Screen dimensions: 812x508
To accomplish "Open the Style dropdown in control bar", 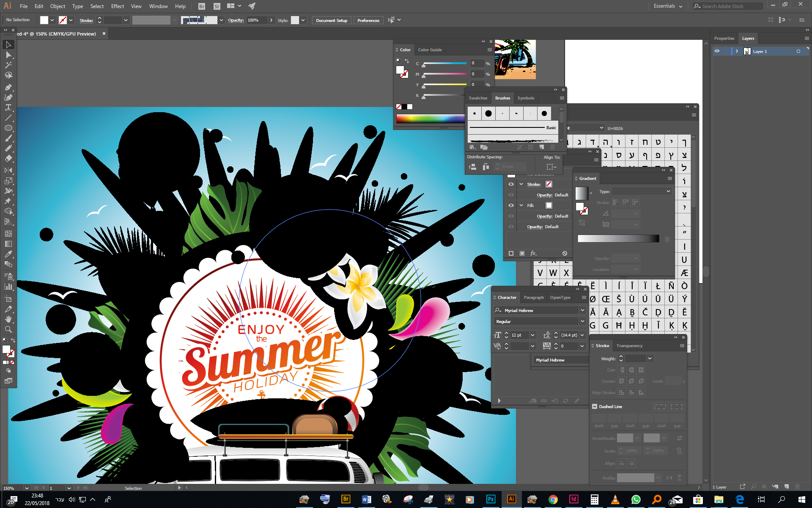I will tap(303, 20).
